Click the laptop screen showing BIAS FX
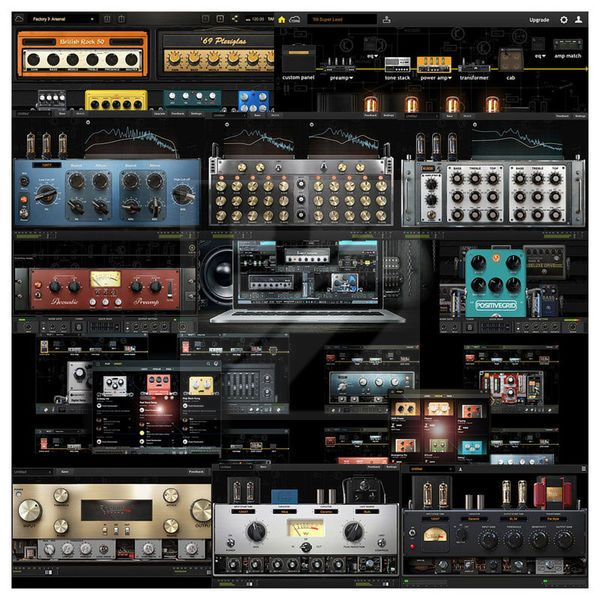600x600 pixels. 308,272
